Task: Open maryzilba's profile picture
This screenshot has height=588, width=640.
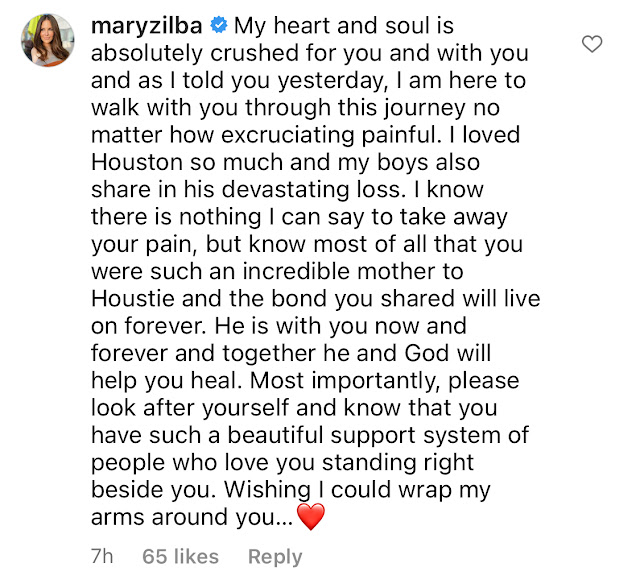Action: [48, 40]
